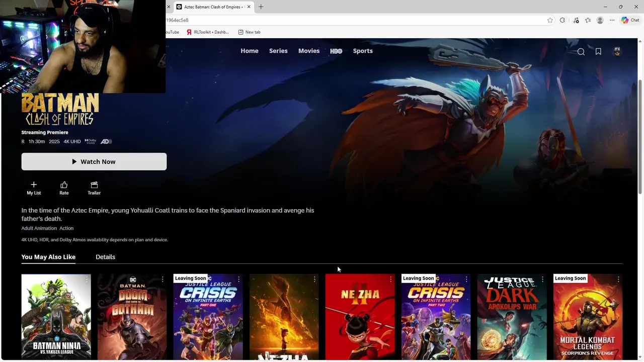This screenshot has height=362, width=644.
Task: Open IRLToolkit Dashboard bookmark
Action: [208, 32]
